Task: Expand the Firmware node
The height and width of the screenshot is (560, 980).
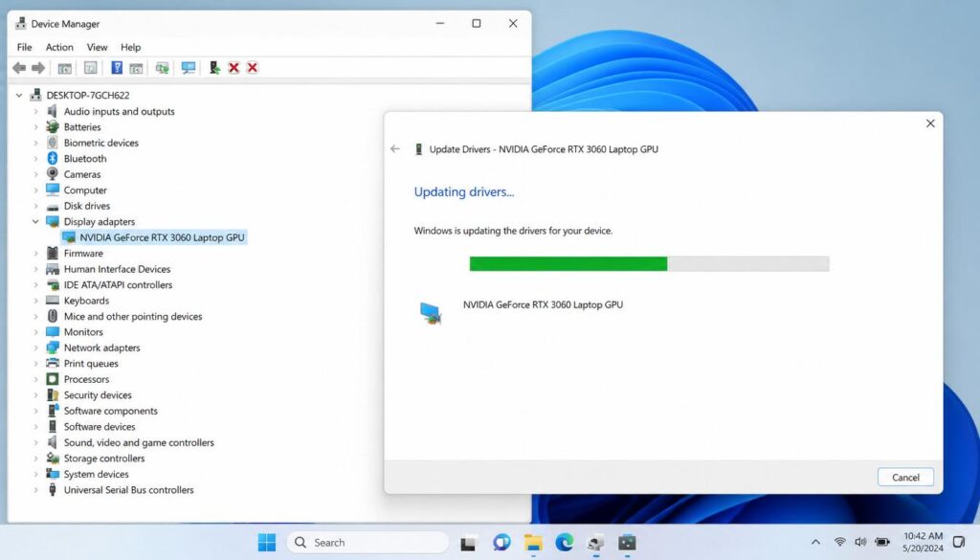Action: pos(35,253)
